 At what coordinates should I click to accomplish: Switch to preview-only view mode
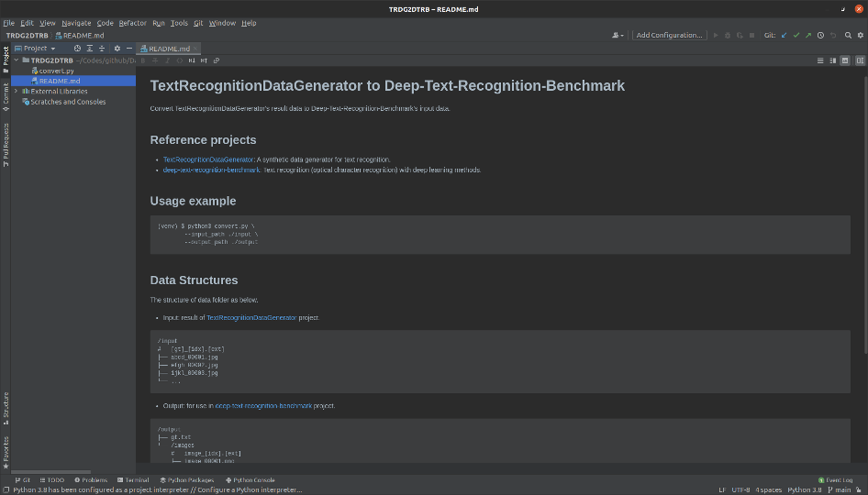point(845,60)
